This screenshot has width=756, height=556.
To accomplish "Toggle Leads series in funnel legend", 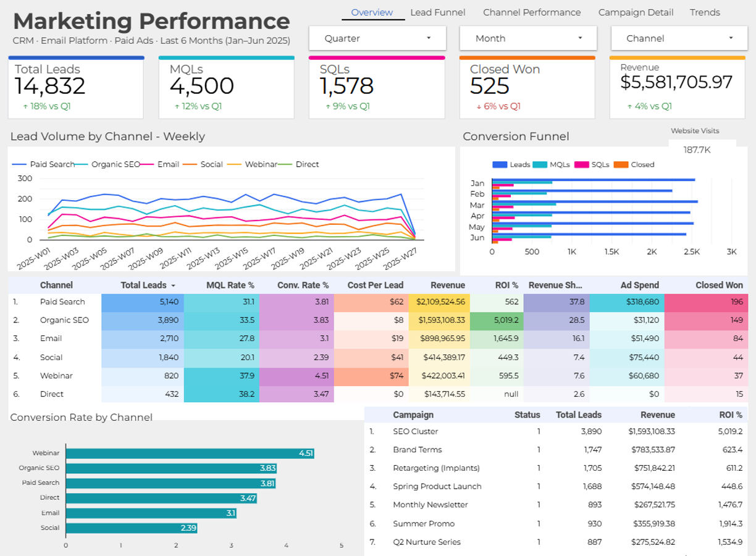I will coord(511,165).
